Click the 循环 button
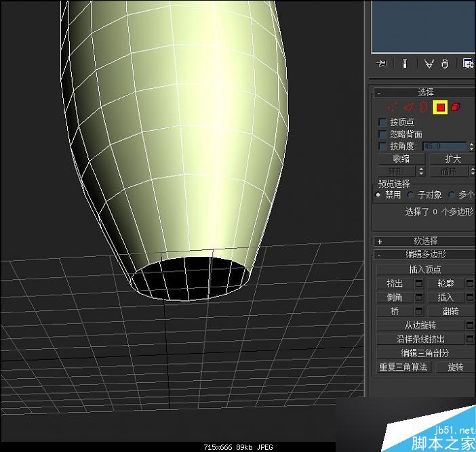Viewport: 476px width, 452px height. tap(449, 171)
